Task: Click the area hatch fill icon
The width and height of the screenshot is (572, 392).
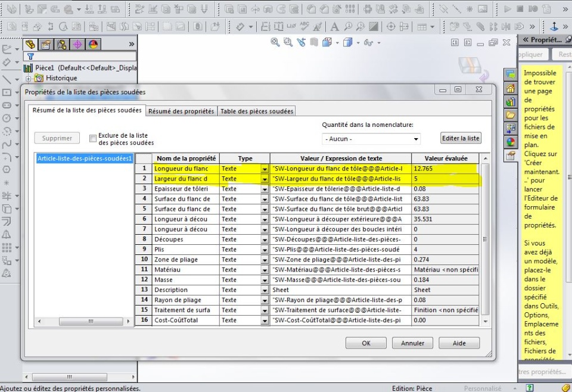Action: coord(373,26)
